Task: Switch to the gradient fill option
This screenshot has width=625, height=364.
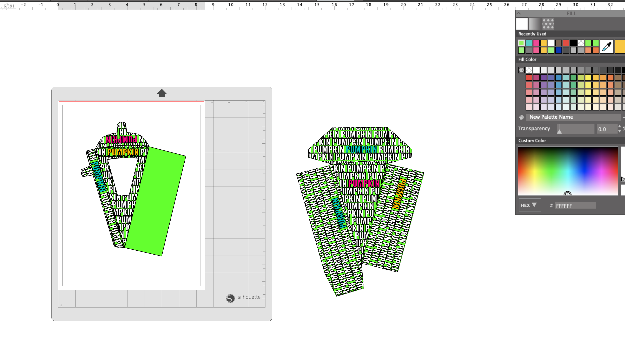Action: [x=535, y=24]
